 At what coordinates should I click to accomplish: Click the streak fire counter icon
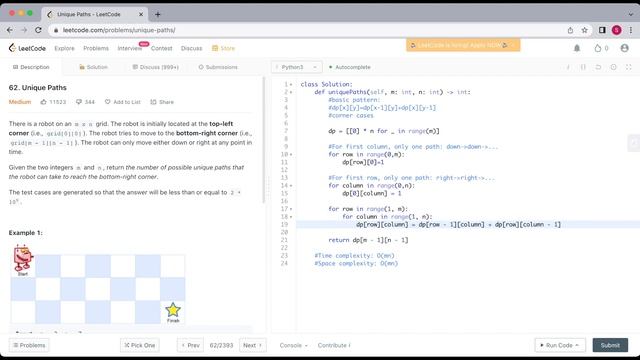point(598,48)
